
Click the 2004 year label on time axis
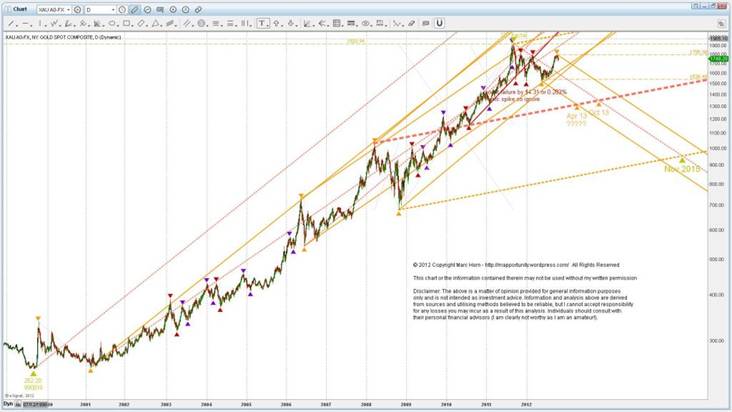206,405
